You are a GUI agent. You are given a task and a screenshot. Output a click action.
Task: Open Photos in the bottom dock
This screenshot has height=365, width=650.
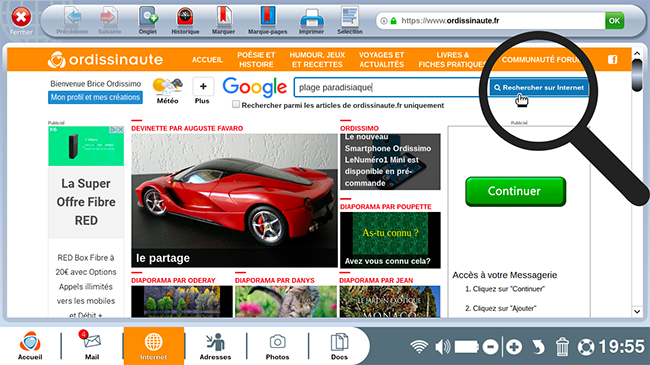(277, 346)
